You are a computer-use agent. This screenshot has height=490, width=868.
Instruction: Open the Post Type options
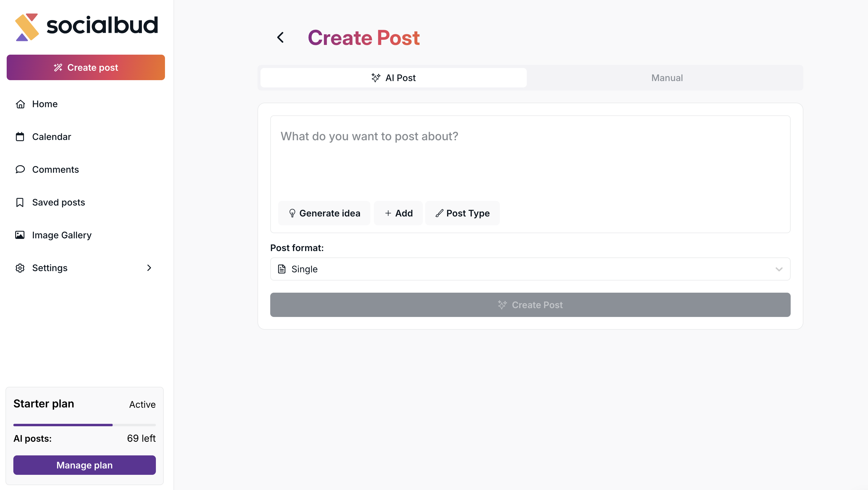[462, 213]
